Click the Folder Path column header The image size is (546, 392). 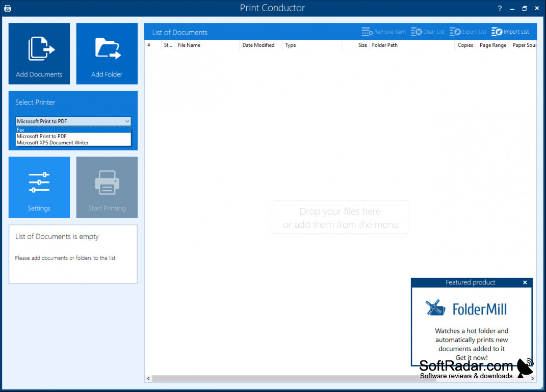[x=411, y=45]
